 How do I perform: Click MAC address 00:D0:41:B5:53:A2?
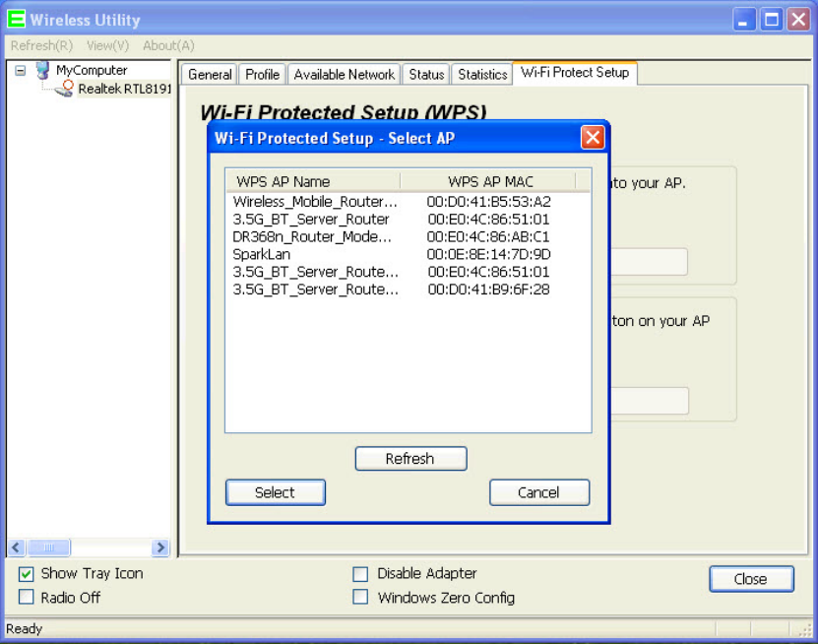(489, 202)
